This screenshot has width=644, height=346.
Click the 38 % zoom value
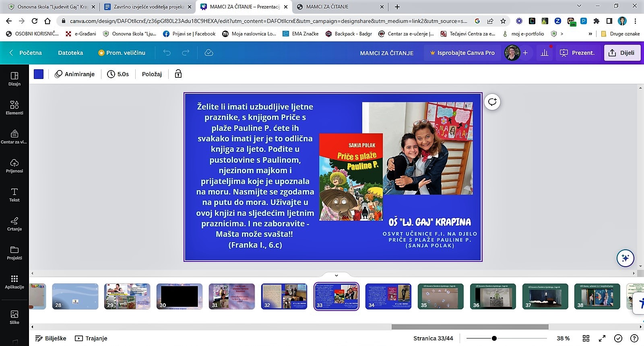(x=563, y=338)
